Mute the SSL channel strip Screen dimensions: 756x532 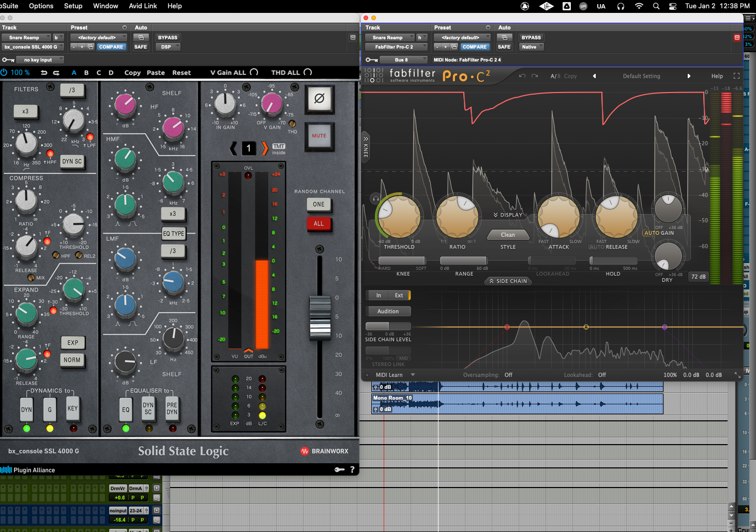point(319,136)
